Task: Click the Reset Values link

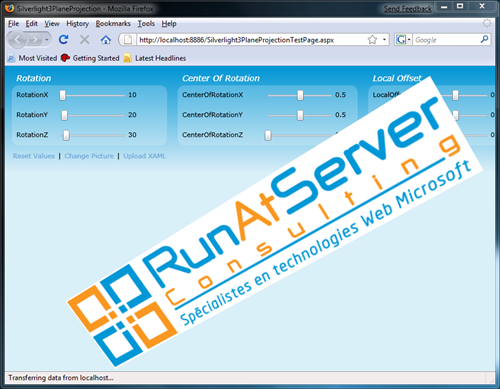Action: (34, 156)
